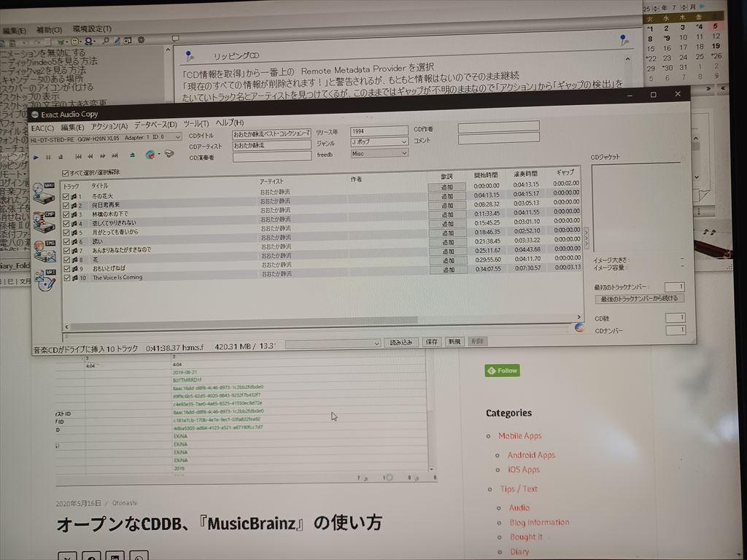Toggle the すべて選択/選択解除 checkbox
747x560 pixels.
click(x=65, y=173)
